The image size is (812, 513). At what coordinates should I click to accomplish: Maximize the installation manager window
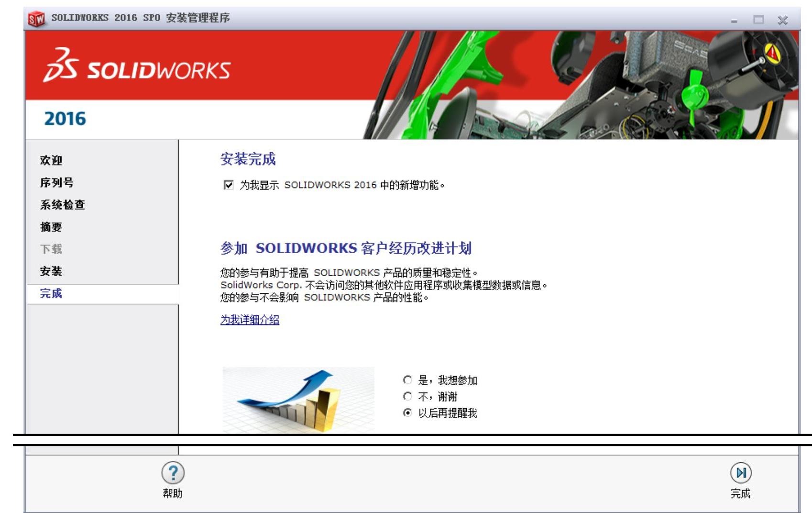click(x=758, y=20)
